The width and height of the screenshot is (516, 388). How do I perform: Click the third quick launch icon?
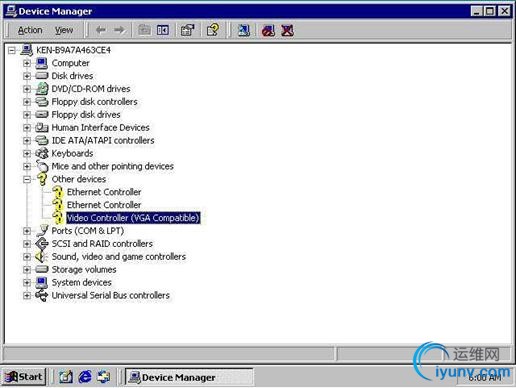pyautogui.click(x=103, y=377)
